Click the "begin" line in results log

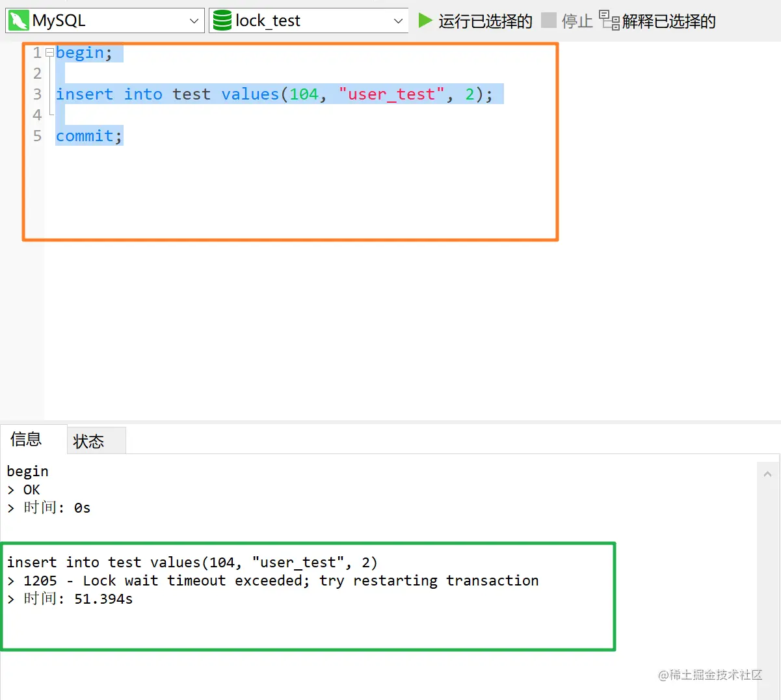point(28,471)
